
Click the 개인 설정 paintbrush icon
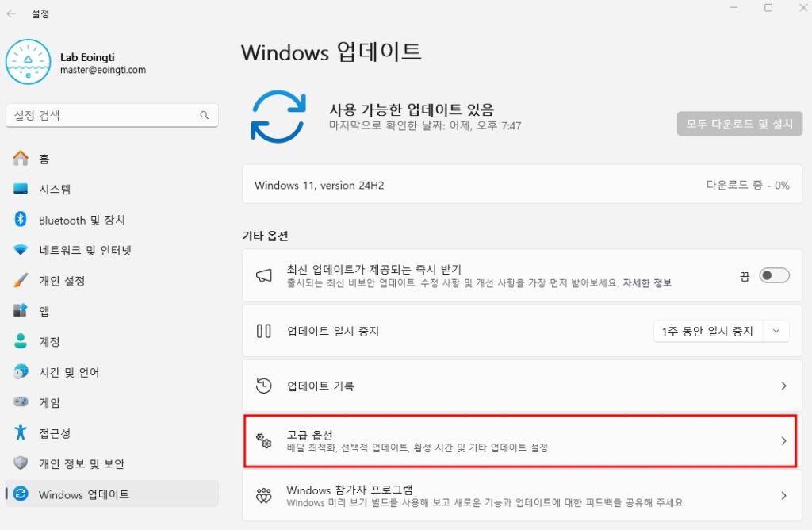[x=20, y=280]
